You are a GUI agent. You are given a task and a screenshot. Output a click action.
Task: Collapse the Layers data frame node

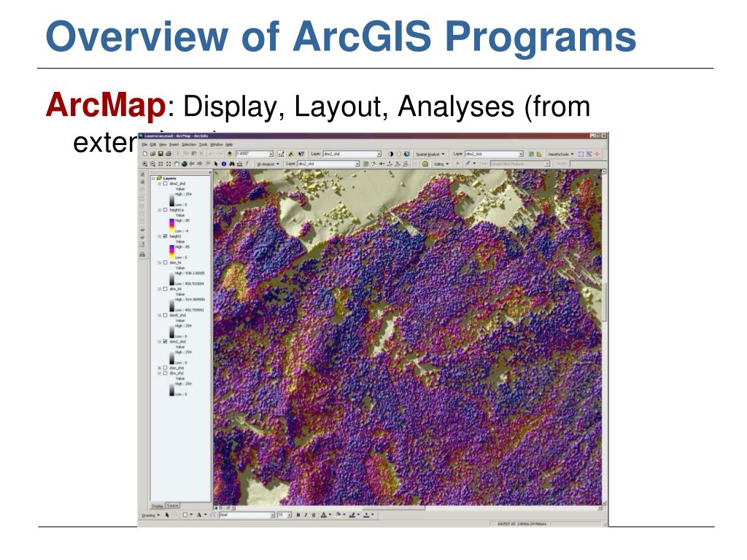click(153, 178)
